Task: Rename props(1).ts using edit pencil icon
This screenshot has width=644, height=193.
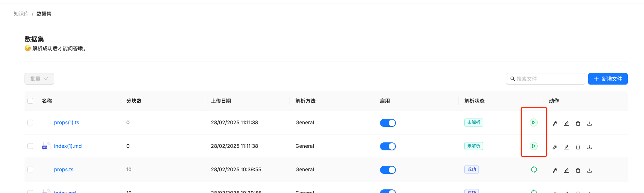Action: [566, 124]
